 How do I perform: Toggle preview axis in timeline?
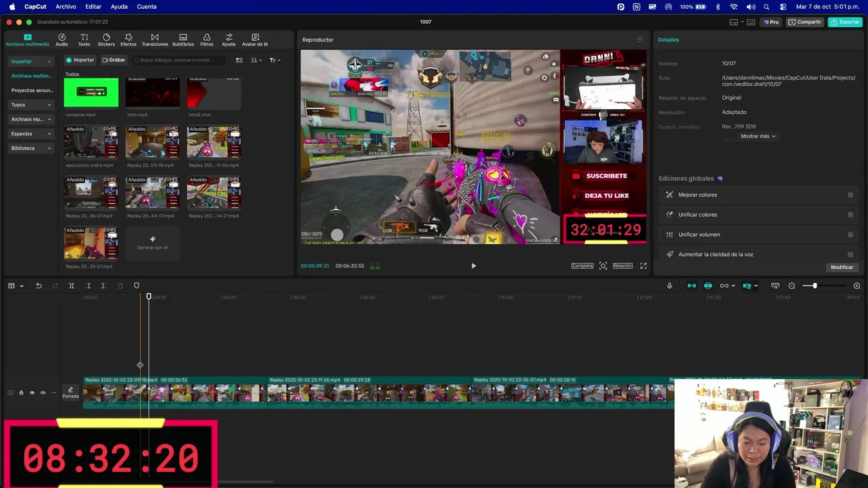(747, 286)
